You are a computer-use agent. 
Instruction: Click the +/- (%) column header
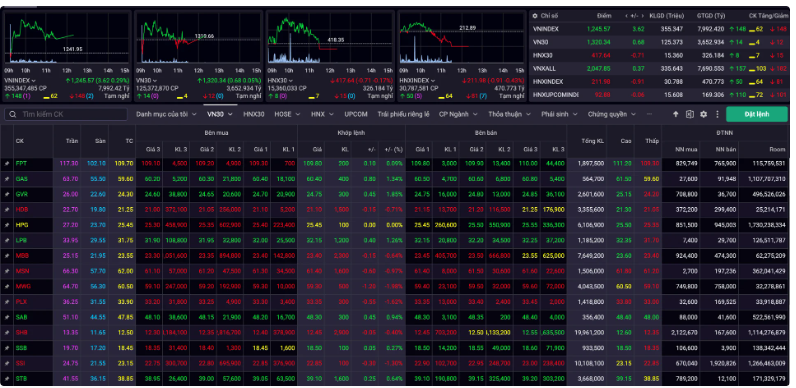point(391,149)
